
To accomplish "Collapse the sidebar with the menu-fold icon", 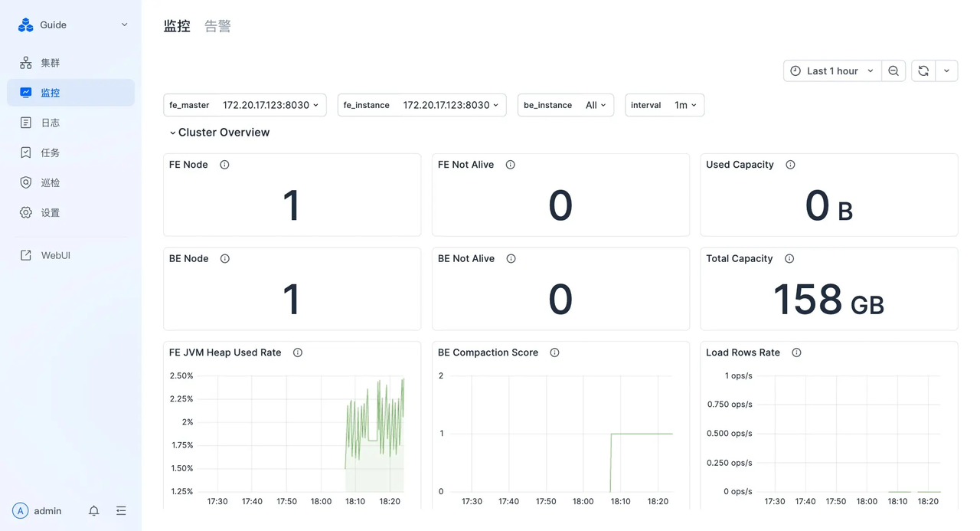I will coord(121,511).
